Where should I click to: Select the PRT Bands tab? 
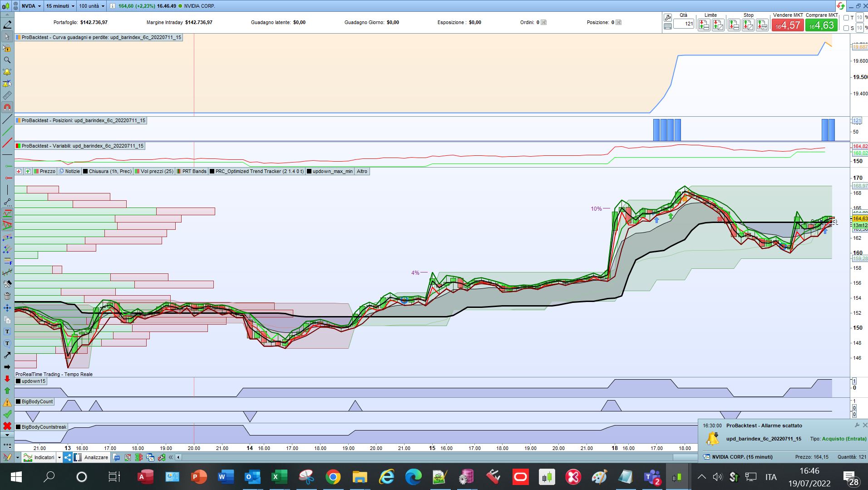pyautogui.click(x=192, y=171)
